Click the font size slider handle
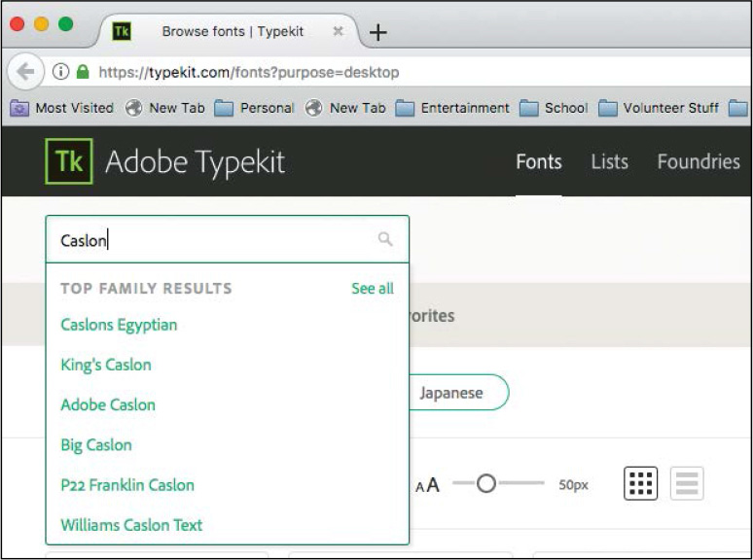 pyautogui.click(x=486, y=483)
